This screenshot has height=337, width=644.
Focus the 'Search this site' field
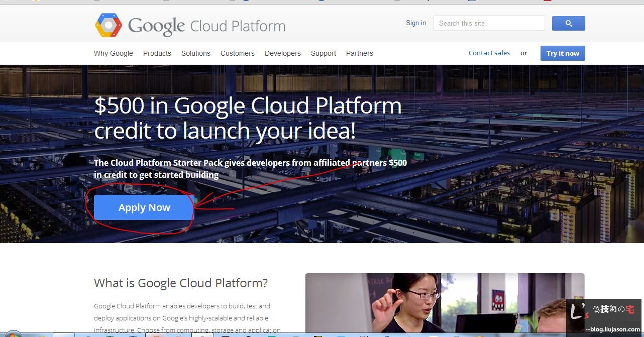click(489, 23)
